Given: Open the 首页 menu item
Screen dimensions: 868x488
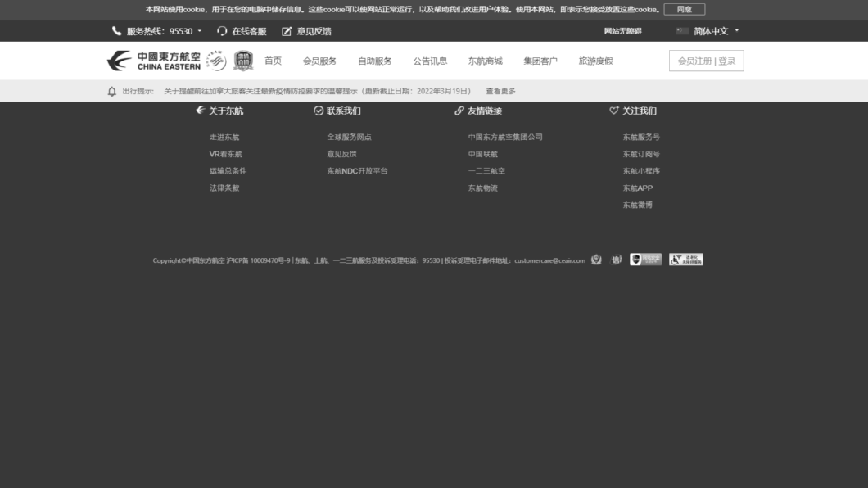Looking at the screenshot, I should 273,61.
